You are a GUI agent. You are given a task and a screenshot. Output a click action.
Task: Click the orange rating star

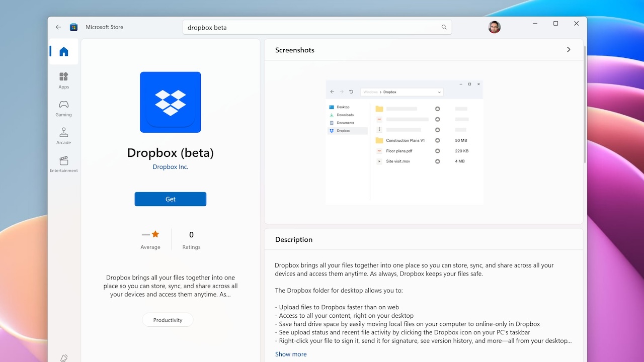pos(154,233)
